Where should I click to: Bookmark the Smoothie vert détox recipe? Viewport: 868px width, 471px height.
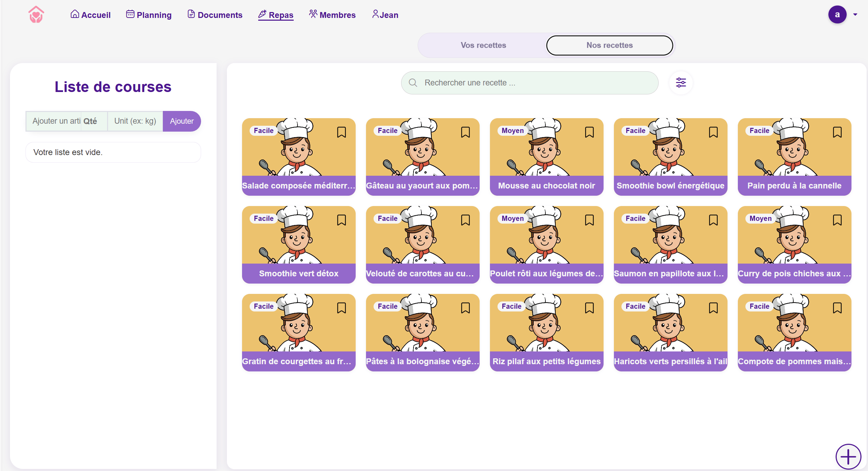pos(342,220)
